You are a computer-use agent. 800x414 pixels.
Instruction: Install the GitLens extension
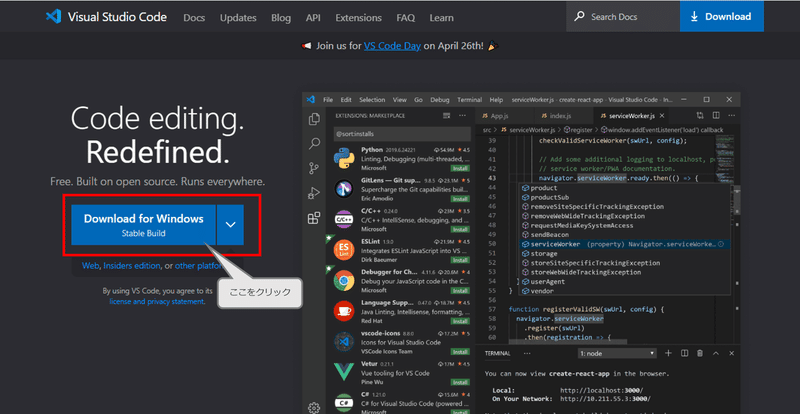[x=460, y=199]
